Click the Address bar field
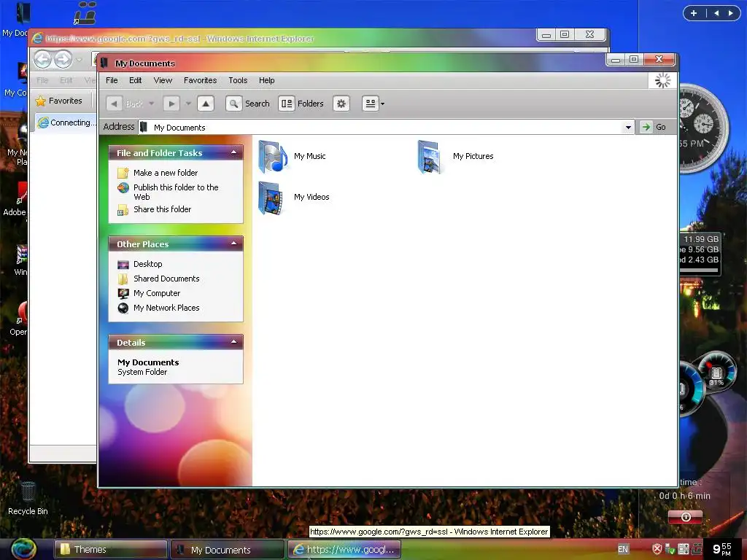The height and width of the screenshot is (560, 747). 386,127
